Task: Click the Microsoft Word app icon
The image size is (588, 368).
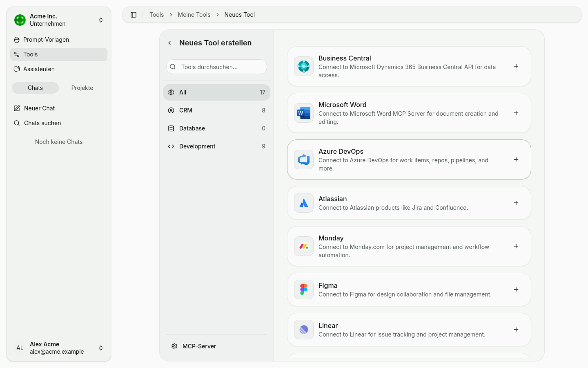Action: pyautogui.click(x=304, y=113)
